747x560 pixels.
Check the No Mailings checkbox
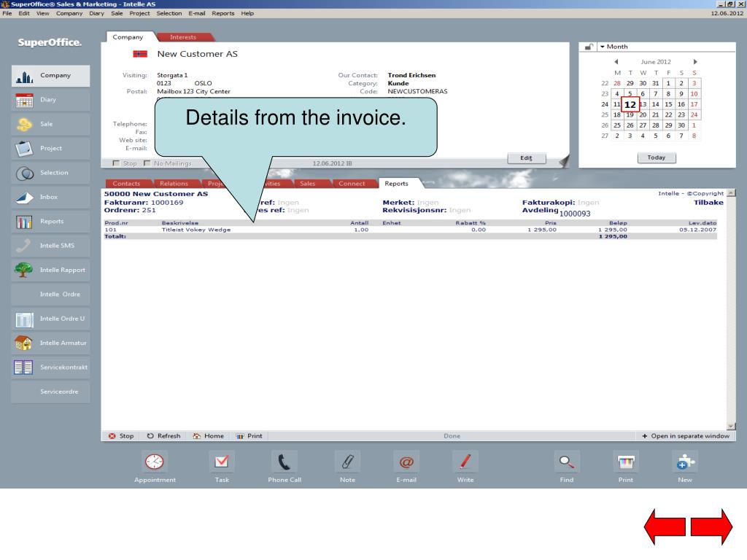point(147,163)
